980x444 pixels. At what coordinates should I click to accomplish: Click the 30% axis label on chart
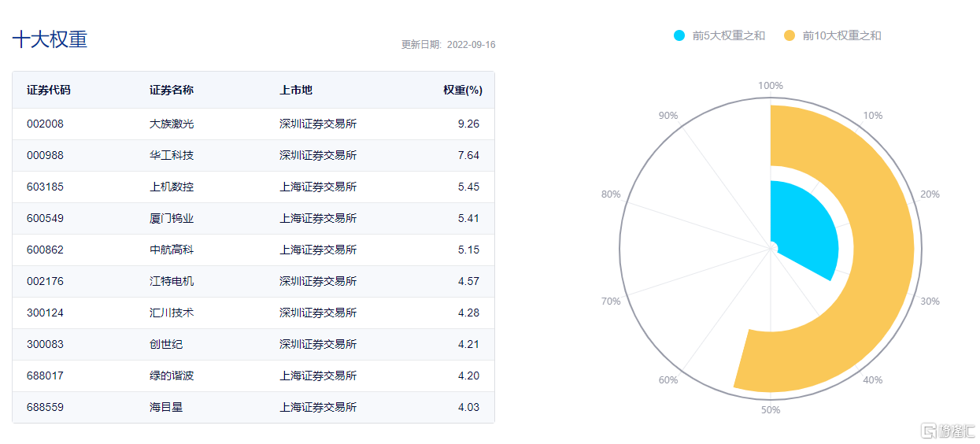pos(930,302)
